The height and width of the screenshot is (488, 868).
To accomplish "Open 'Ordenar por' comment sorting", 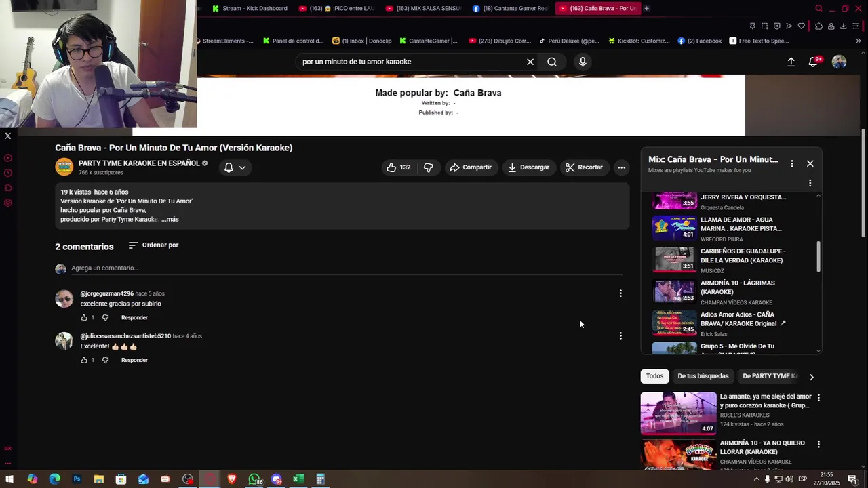I will coord(153,245).
